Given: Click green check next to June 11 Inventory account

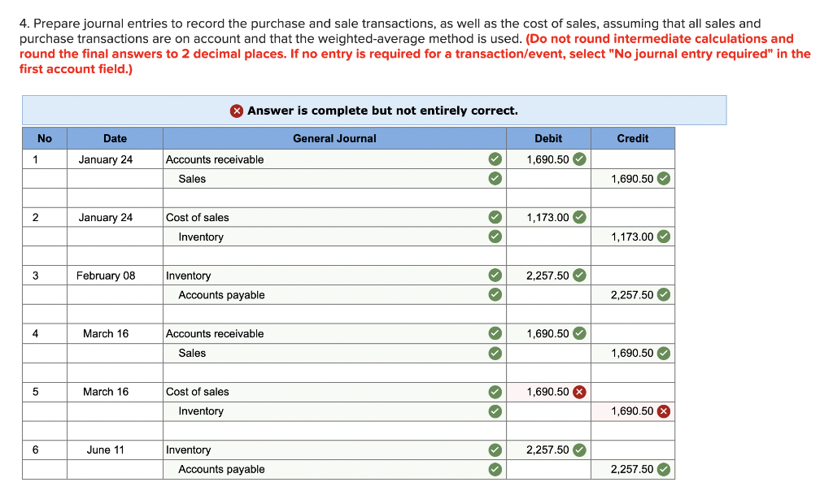Looking at the screenshot, I should 495,450.
